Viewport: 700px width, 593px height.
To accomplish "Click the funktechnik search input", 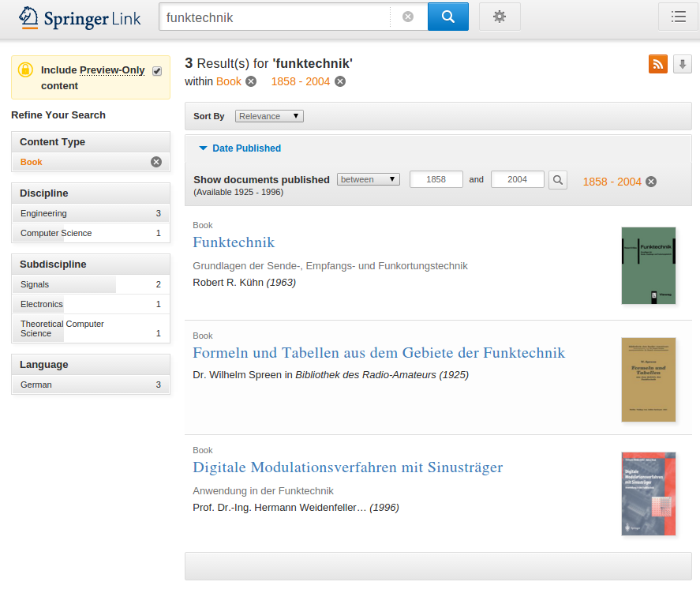I will (x=275, y=17).
